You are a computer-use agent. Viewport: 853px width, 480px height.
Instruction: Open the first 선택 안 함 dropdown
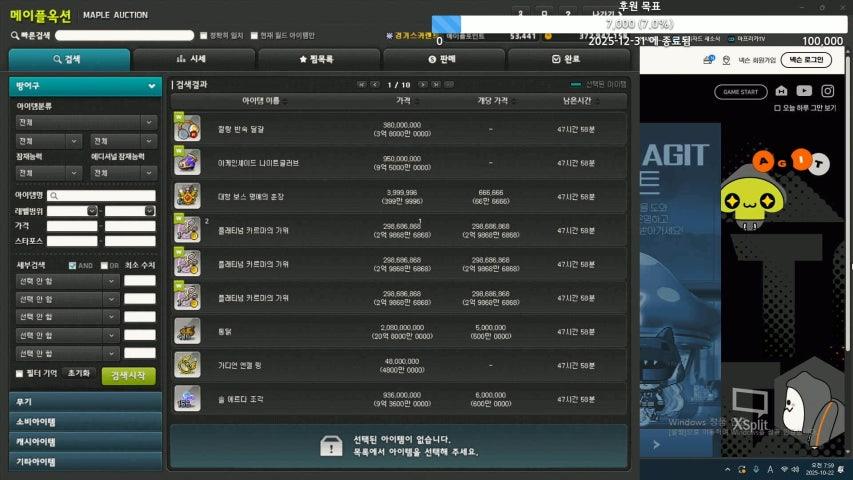(68, 281)
